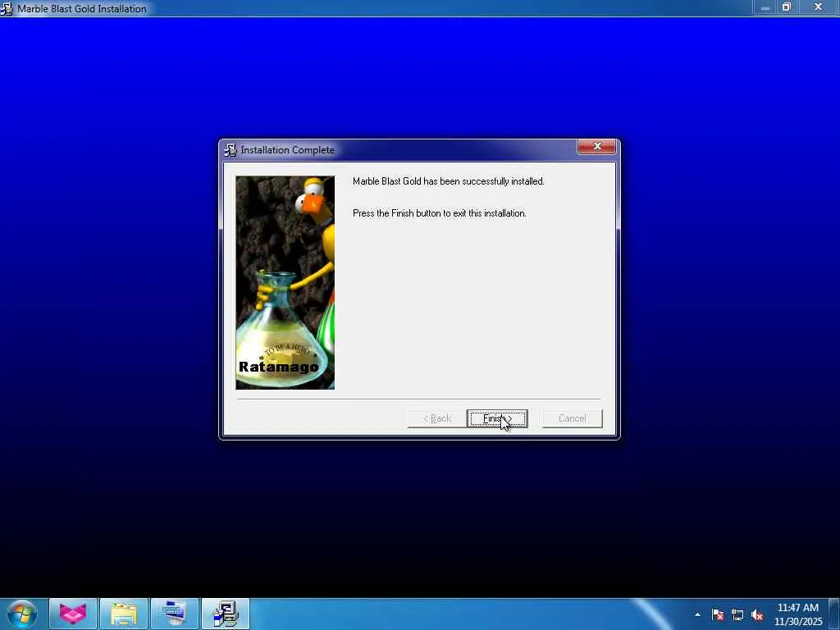The image size is (840, 630).
Task: Click 'Press the Finish button' instruction text
Action: point(440,213)
